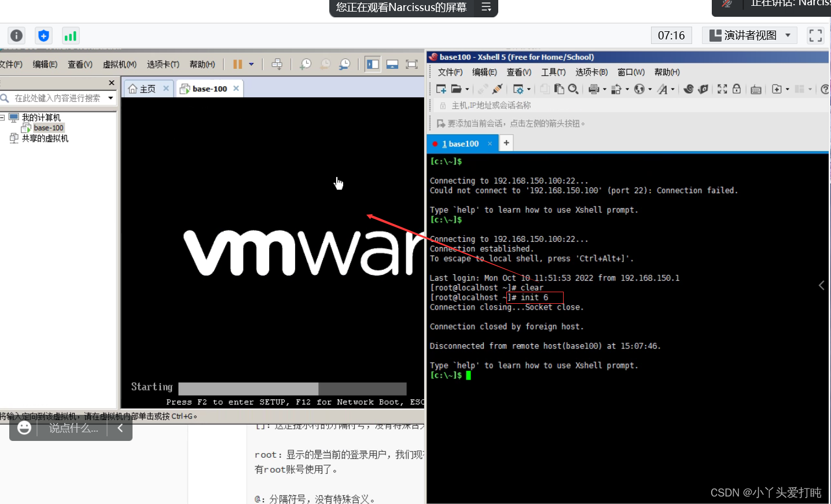Select 共享的虚拟机 in the library
The height and width of the screenshot is (504, 831).
click(45, 138)
